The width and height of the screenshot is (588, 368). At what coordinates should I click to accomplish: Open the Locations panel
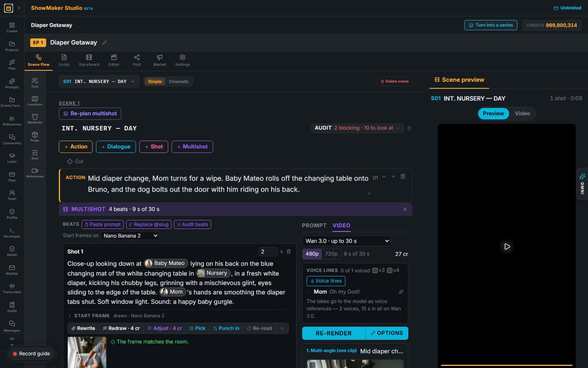tap(35, 101)
